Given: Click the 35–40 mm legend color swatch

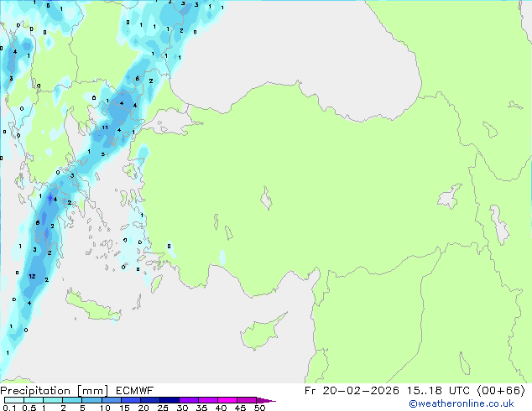Looking at the screenshot, I should tap(207, 400).
